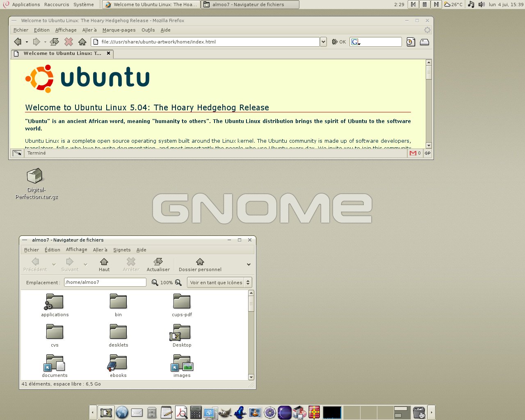Screen dimensions: 525x420
Task: Click music note icon in top panel
Action: (x=471, y=5)
